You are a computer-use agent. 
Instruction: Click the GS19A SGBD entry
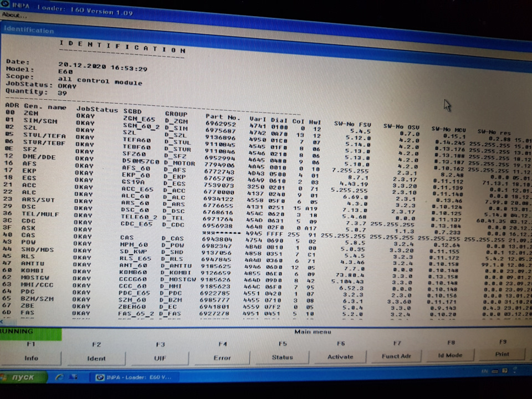(x=133, y=182)
